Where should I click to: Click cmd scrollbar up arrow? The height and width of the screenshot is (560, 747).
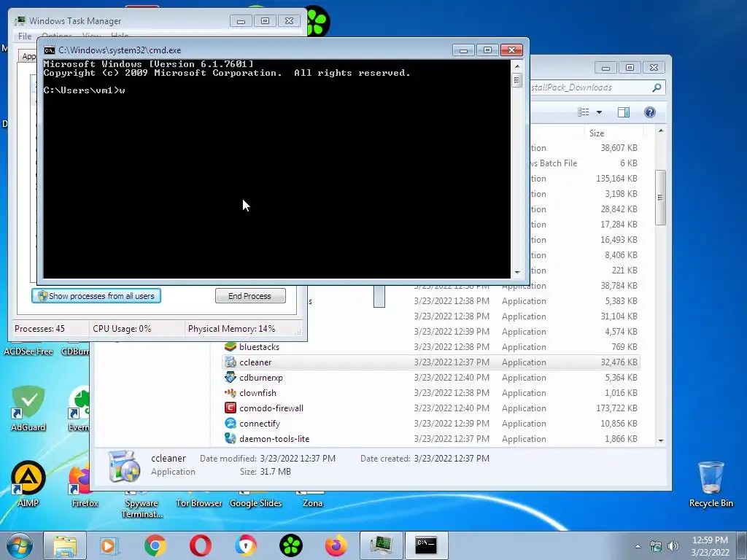(x=517, y=66)
